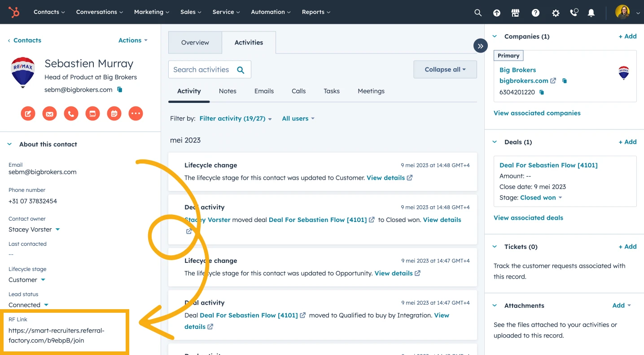Change Lifecycle stage Customer dropdown
The height and width of the screenshot is (355, 644).
point(27,280)
